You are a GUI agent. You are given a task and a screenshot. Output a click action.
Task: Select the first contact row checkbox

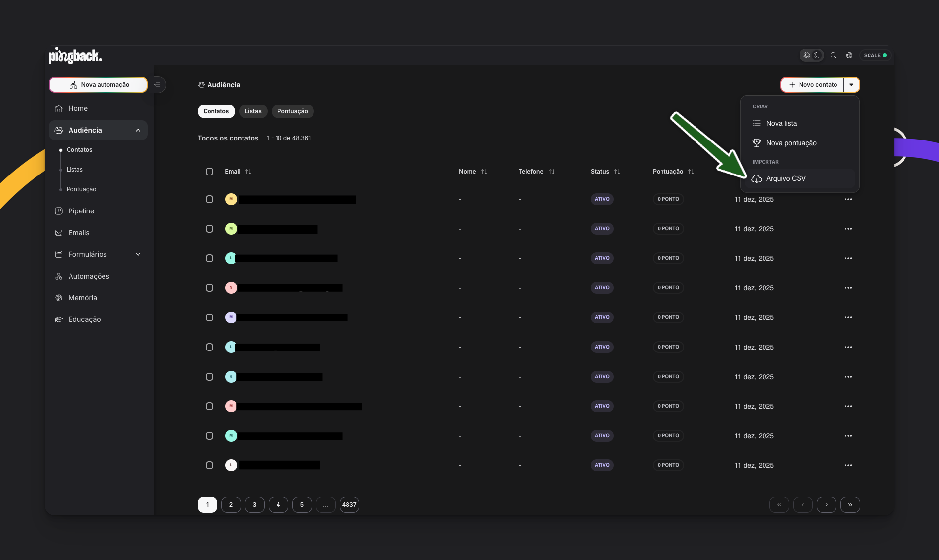pyautogui.click(x=209, y=199)
